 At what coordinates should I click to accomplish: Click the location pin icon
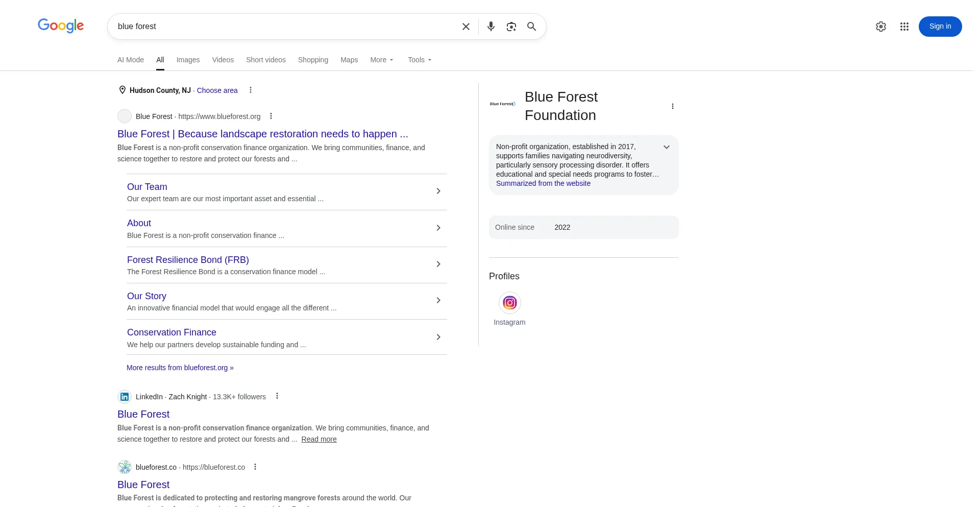point(122,90)
